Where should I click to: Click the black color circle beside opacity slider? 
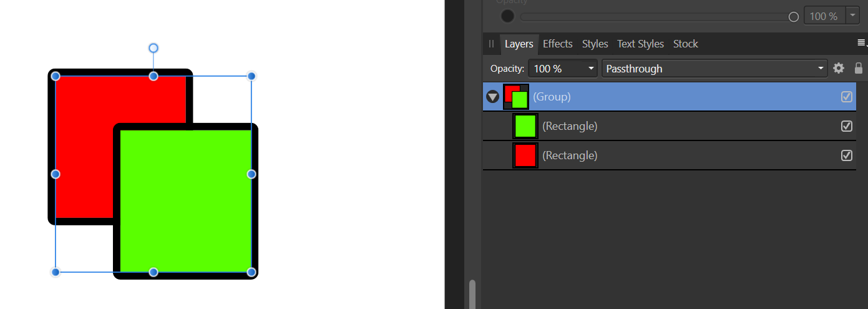508,16
